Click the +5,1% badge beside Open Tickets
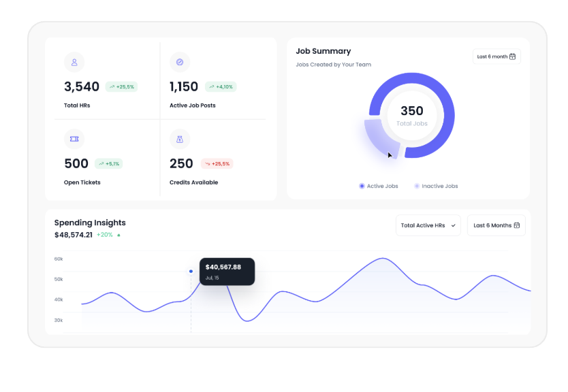 (x=109, y=163)
